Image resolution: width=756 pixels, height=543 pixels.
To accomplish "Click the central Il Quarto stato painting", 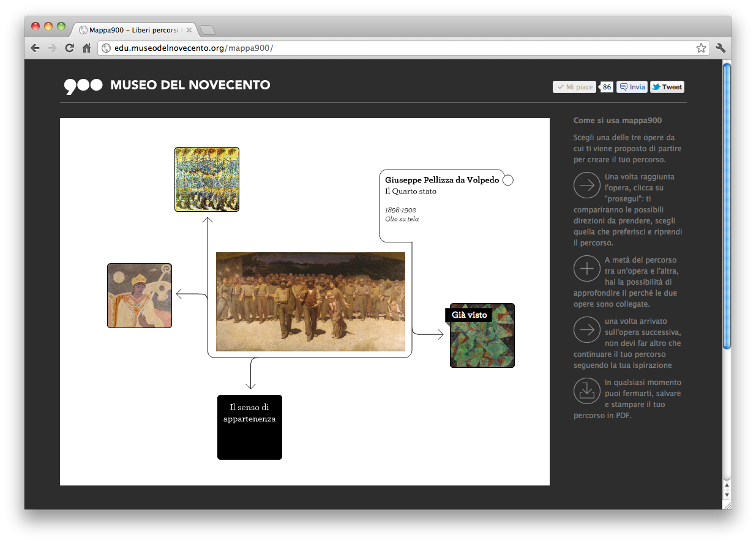I will pos(310,302).
